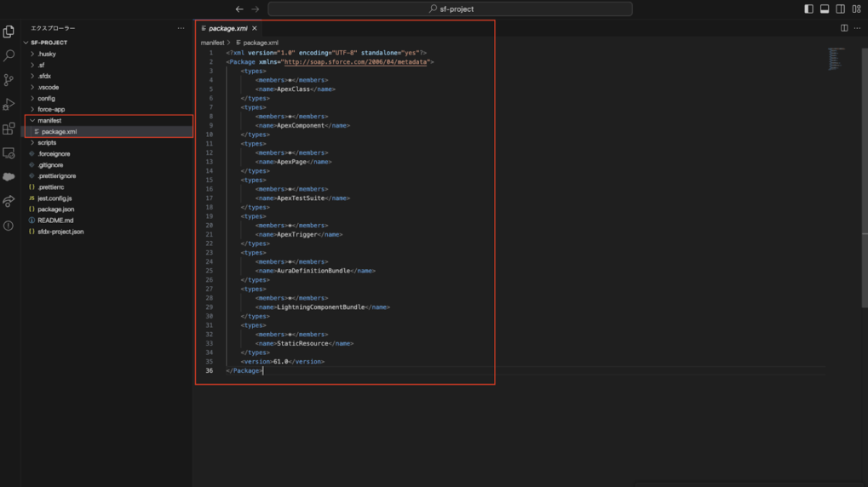Split the editor to the right
The width and height of the screenshot is (868, 487).
(x=844, y=28)
